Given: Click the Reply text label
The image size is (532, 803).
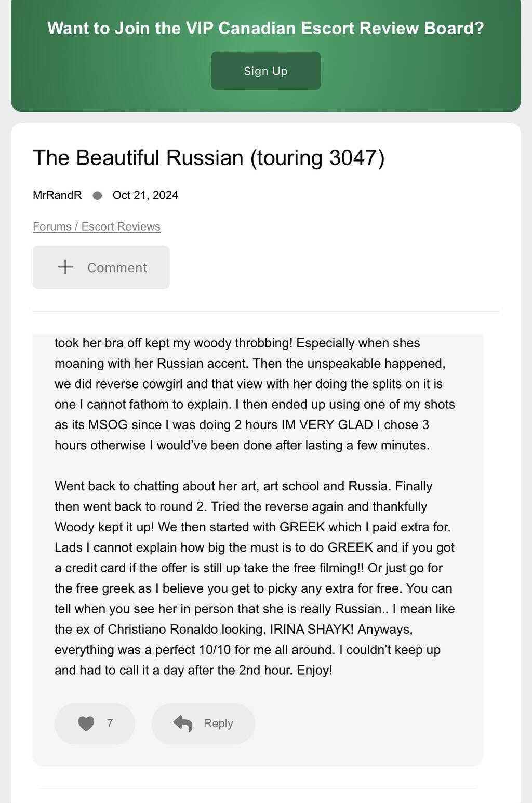Looking at the screenshot, I should (218, 723).
